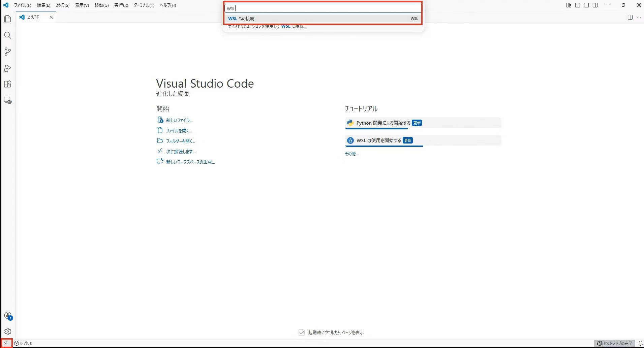Open the editor More Actions ellipsis
This screenshot has width=644, height=348.
(639, 17)
